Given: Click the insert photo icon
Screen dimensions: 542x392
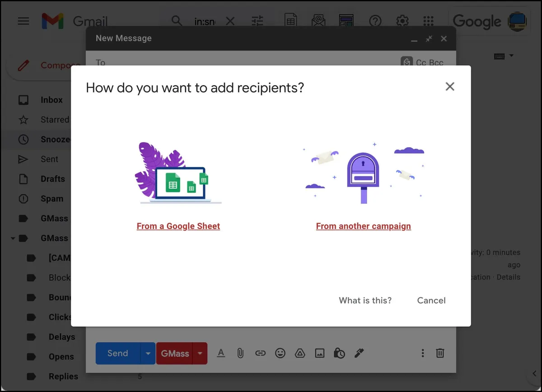Looking at the screenshot, I should [320, 353].
